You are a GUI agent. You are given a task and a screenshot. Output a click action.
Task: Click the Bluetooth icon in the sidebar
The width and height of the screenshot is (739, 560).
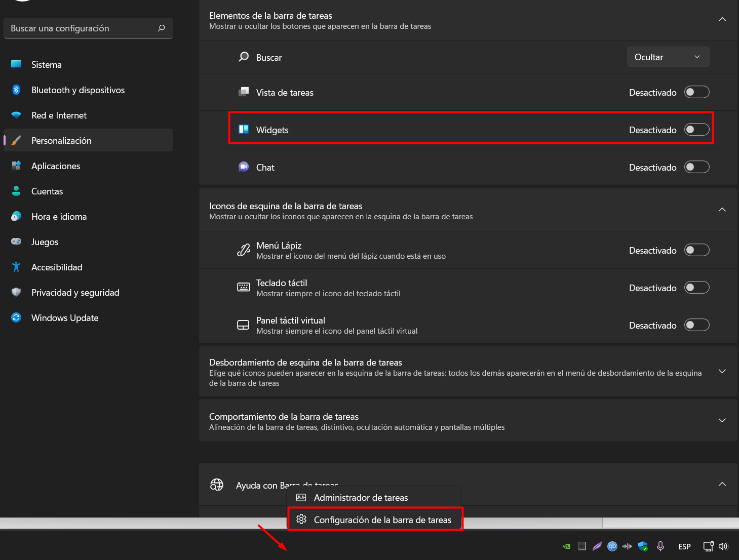pos(16,90)
